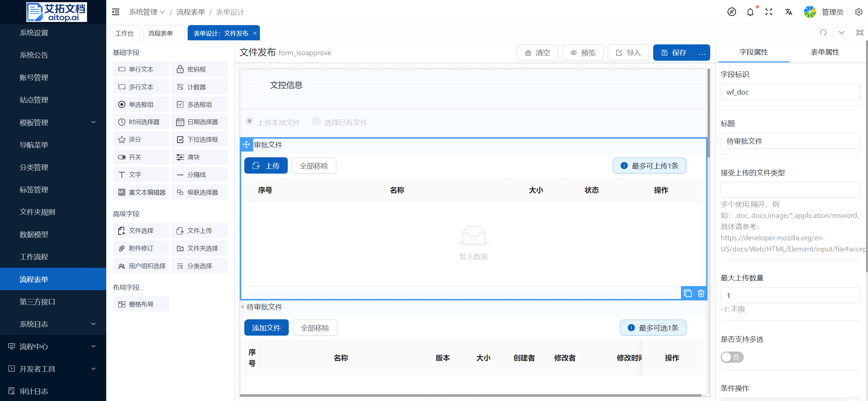
Task: Click the 最大上传数量 input field
Action: (x=790, y=296)
